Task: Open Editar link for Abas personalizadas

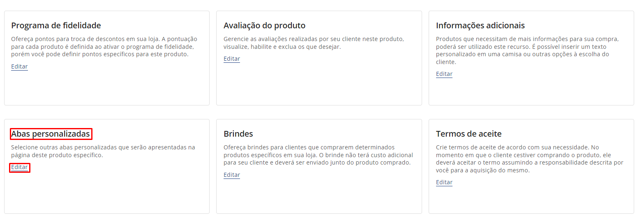Action: pos(19,167)
